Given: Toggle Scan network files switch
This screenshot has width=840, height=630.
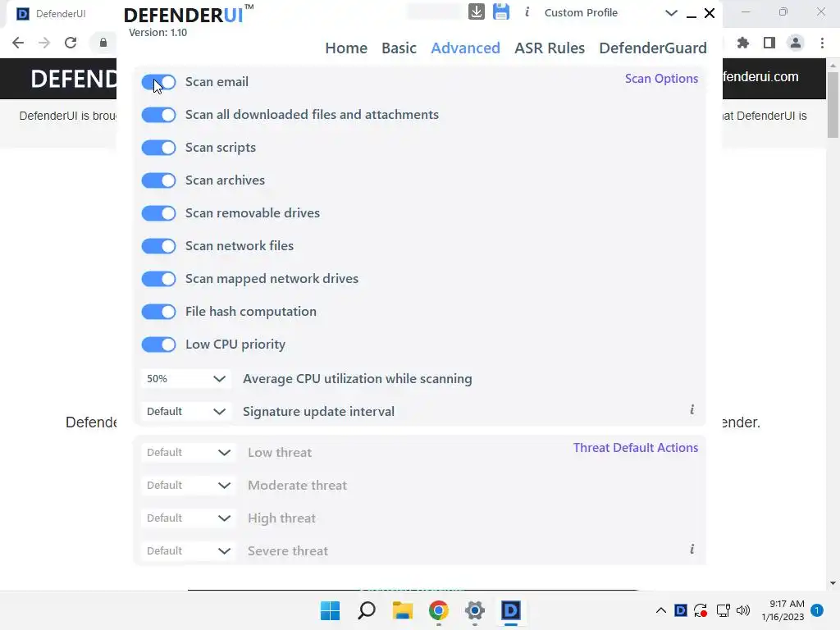Looking at the screenshot, I should [x=158, y=246].
